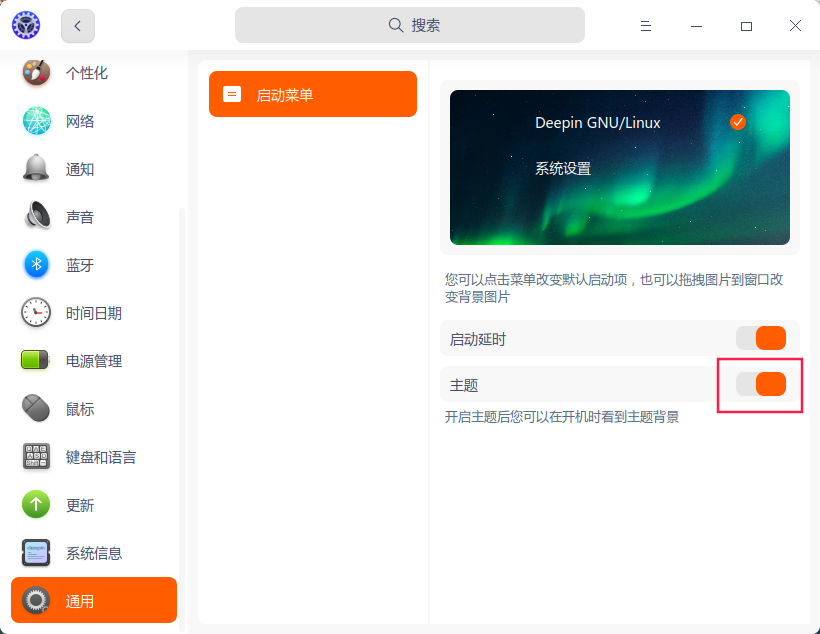Click the orange checkmark beside Deepin GNU/Linux
Image resolution: width=820 pixels, height=634 pixels.
tap(738, 122)
